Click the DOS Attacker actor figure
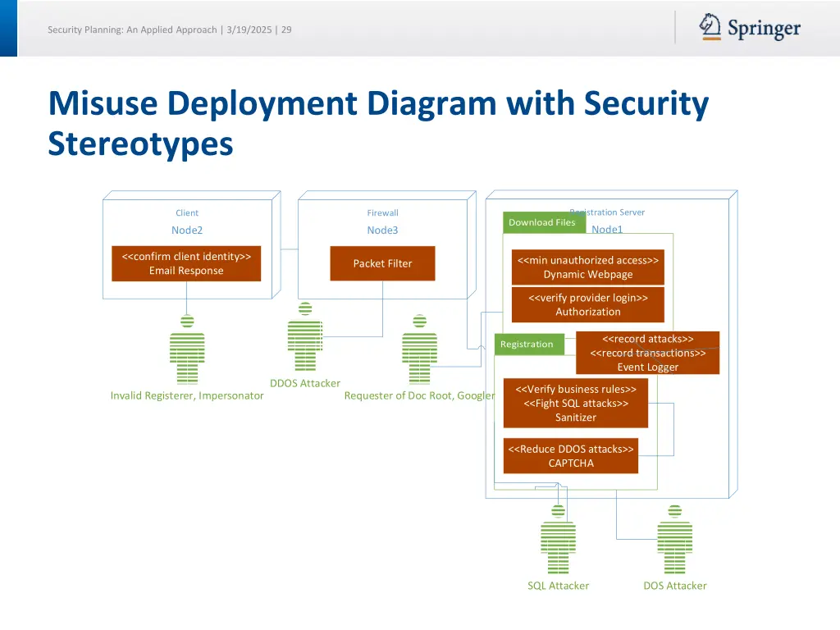The height and width of the screenshot is (630, 840). tap(675, 540)
